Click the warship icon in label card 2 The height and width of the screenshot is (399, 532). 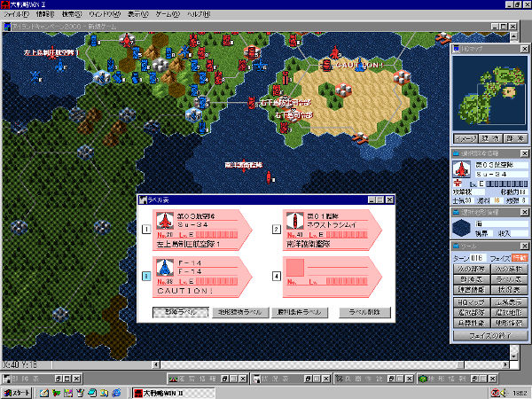[x=295, y=221]
